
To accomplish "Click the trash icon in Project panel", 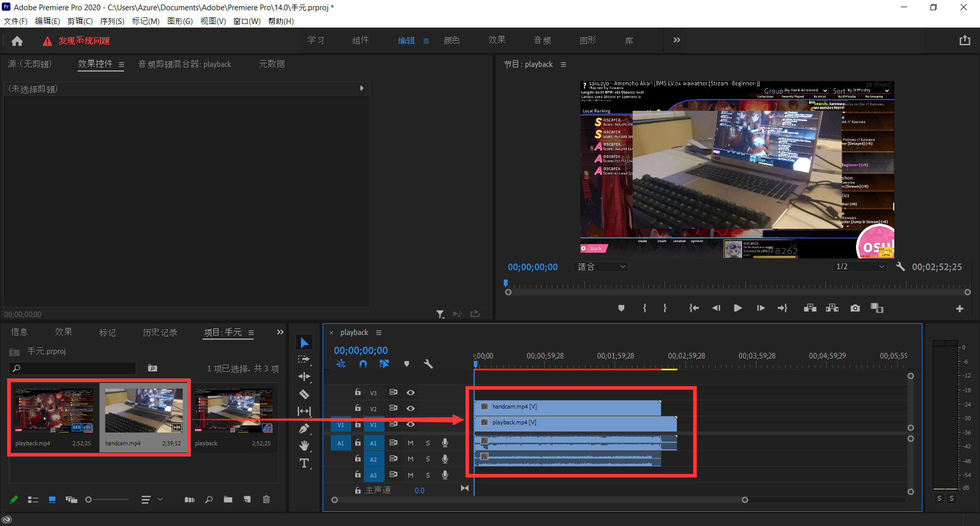I will pos(266,499).
